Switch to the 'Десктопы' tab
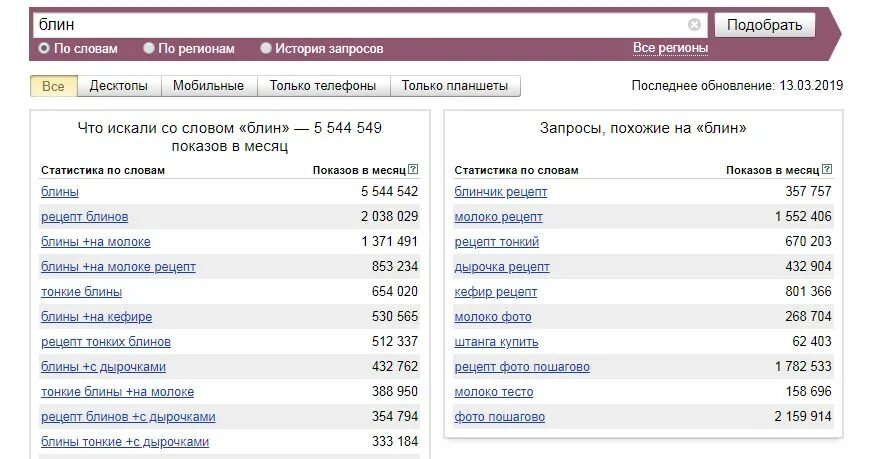The height and width of the screenshot is (459, 871). click(119, 86)
